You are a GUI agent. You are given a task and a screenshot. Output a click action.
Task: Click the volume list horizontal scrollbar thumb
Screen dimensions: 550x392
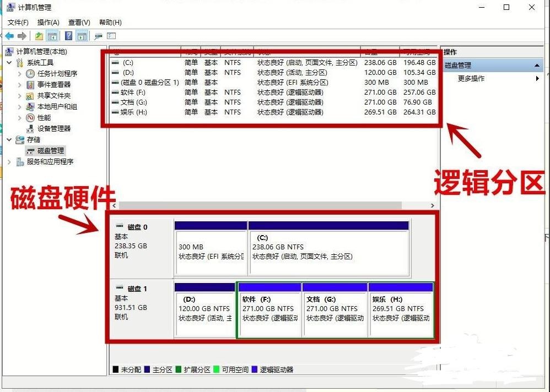coord(260,205)
